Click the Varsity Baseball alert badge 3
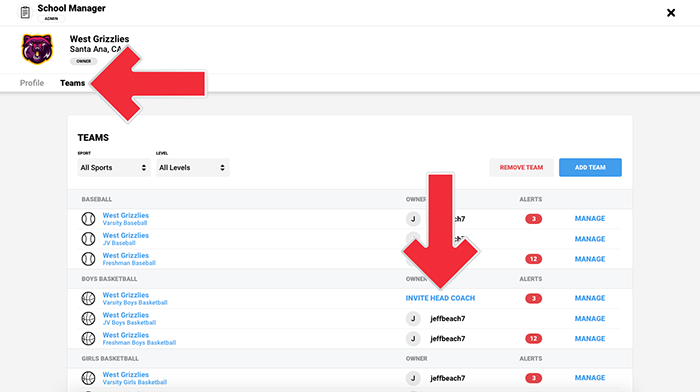Screen dimensions: 700x392 [533, 219]
